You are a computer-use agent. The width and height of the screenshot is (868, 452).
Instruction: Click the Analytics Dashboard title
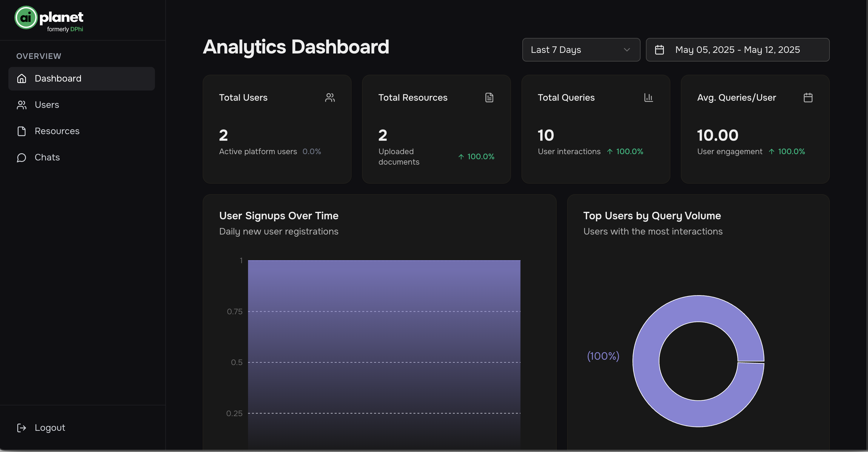click(296, 47)
